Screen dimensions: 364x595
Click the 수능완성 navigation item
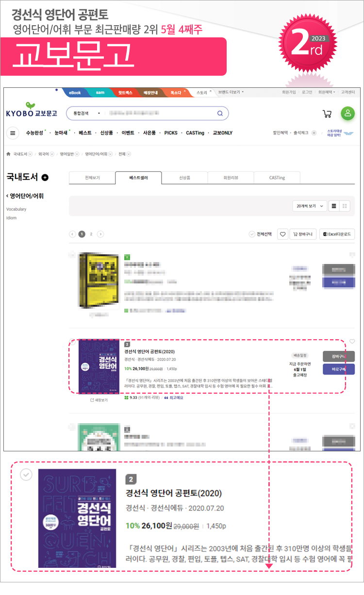tap(34, 132)
